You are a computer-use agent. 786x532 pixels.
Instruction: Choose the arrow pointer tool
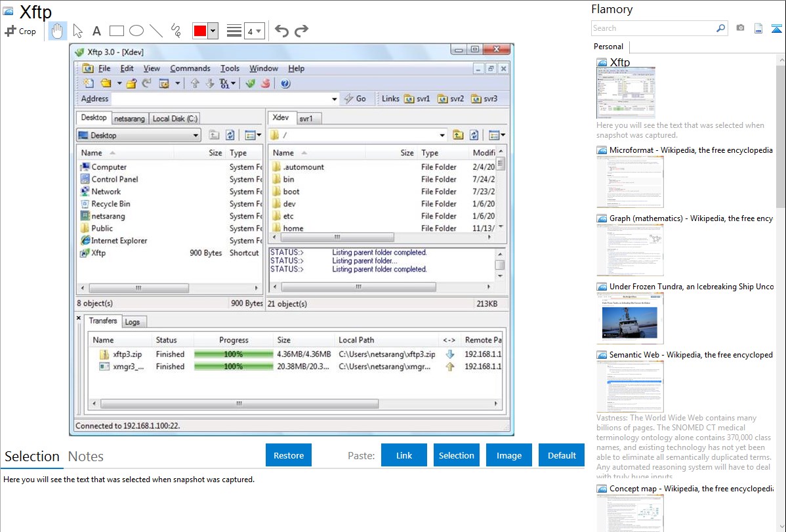coord(77,31)
